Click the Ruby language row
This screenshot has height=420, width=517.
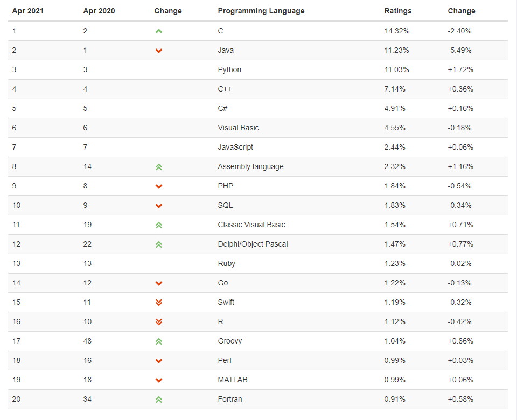pyautogui.click(x=258, y=263)
